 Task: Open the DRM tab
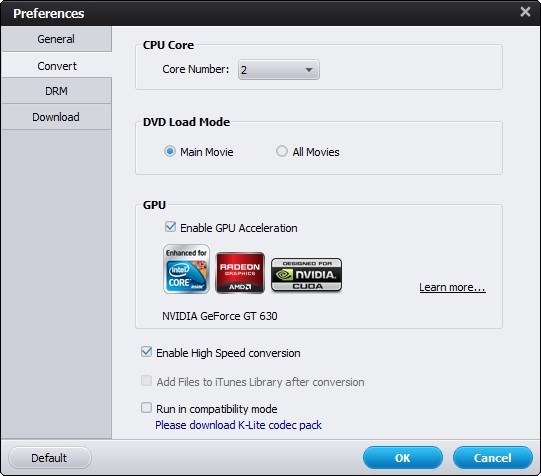pyautogui.click(x=56, y=91)
